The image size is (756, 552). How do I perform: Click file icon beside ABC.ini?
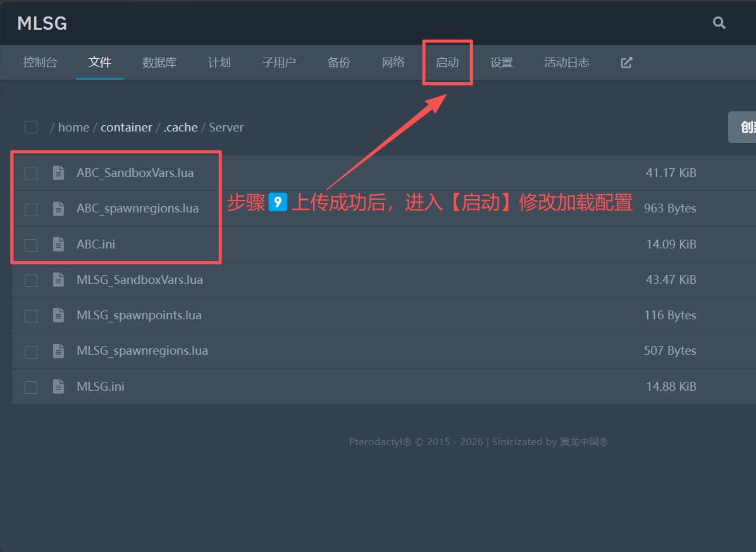[58, 244]
